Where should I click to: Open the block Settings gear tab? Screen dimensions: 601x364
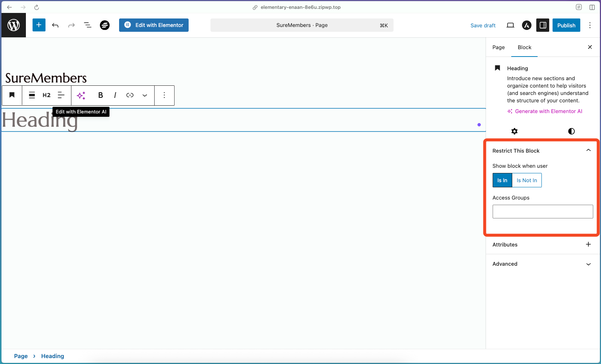(514, 131)
